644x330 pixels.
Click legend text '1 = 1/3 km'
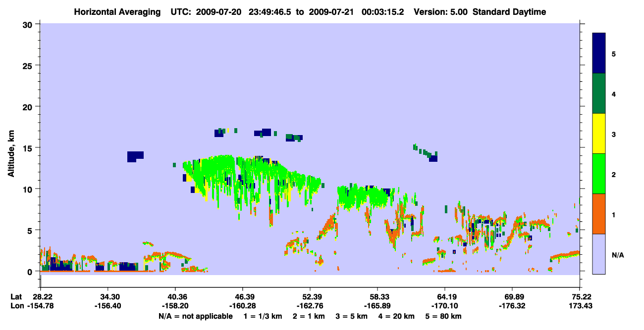point(263,316)
